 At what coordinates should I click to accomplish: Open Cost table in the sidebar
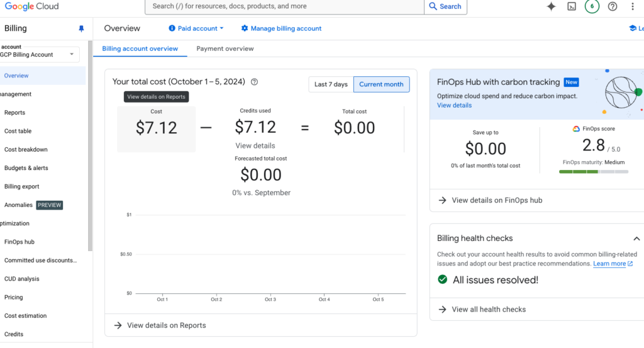(18, 131)
